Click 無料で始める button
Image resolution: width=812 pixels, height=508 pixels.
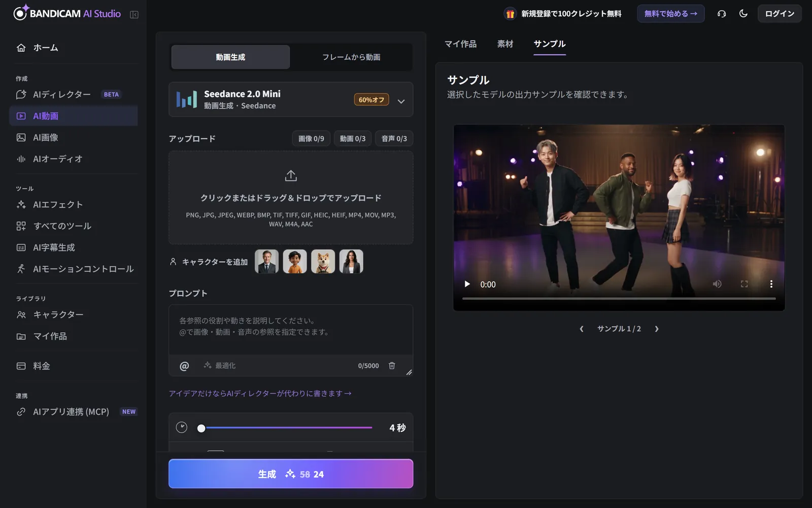pyautogui.click(x=670, y=14)
